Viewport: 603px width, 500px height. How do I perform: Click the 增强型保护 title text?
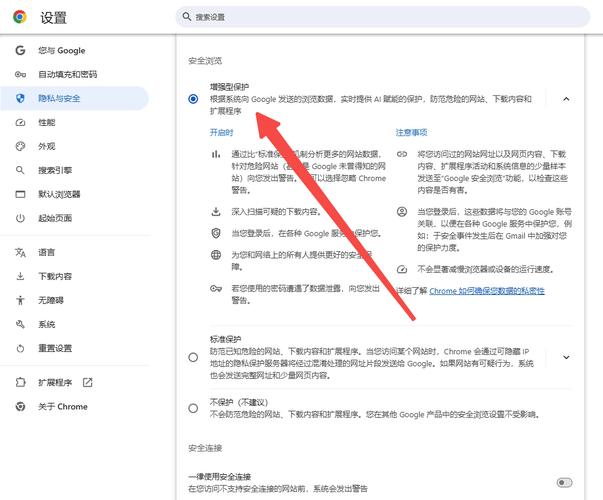229,87
